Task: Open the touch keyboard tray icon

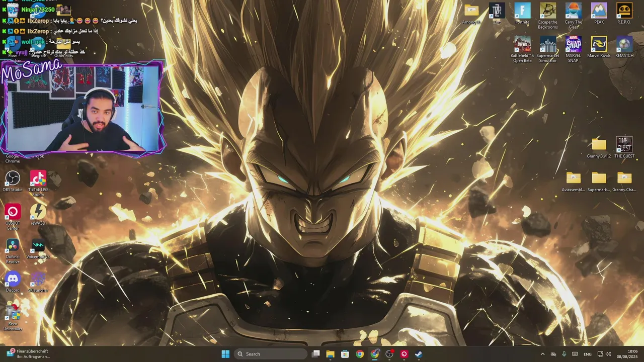Action: point(575,354)
